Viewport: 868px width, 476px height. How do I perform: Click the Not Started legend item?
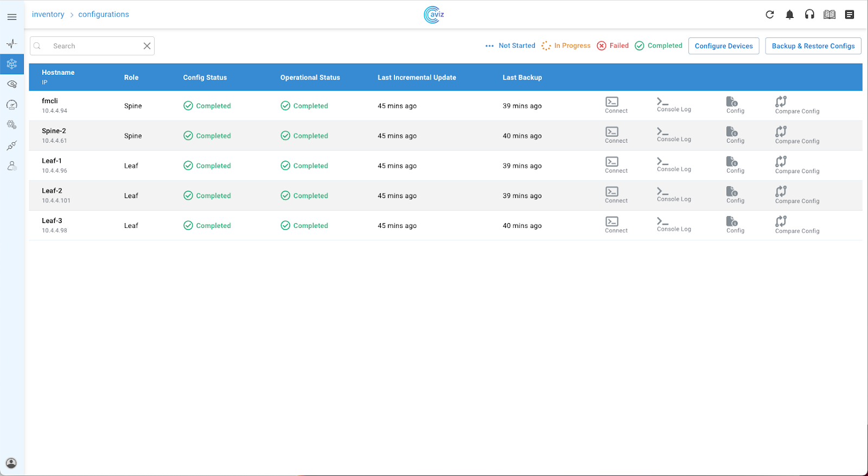pos(510,46)
